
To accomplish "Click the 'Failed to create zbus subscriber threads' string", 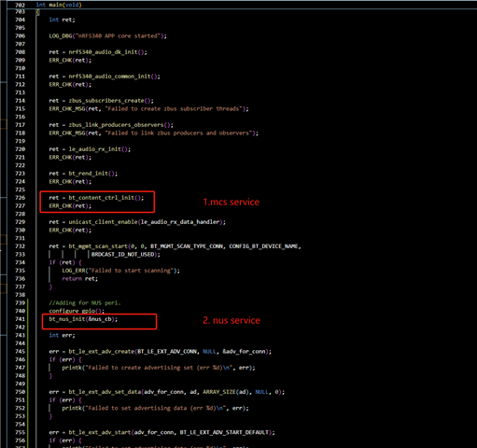I will coord(174,108).
